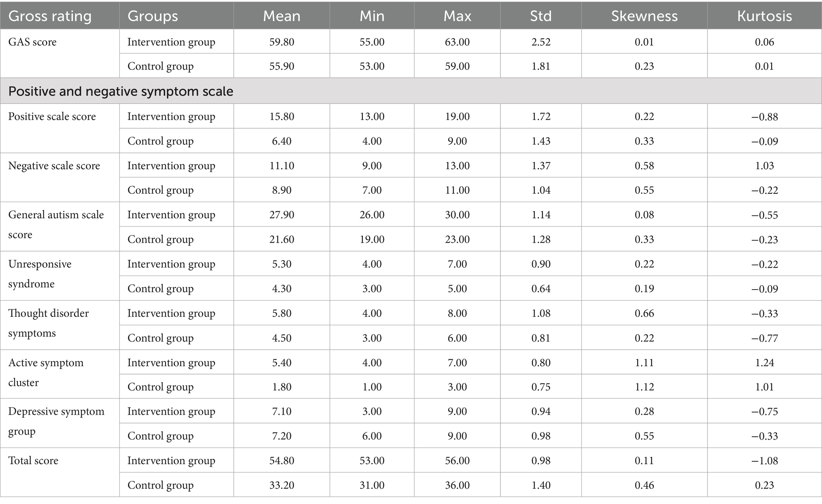Click the Depressive symptom group label
The width and height of the screenshot is (822, 504).
tap(56, 421)
